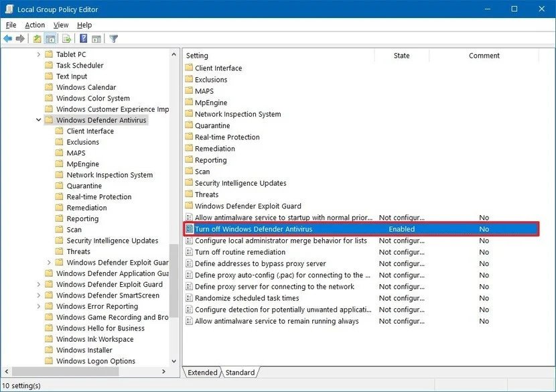Select Configure local administrator merge behavior for lists

[x=361, y=241]
